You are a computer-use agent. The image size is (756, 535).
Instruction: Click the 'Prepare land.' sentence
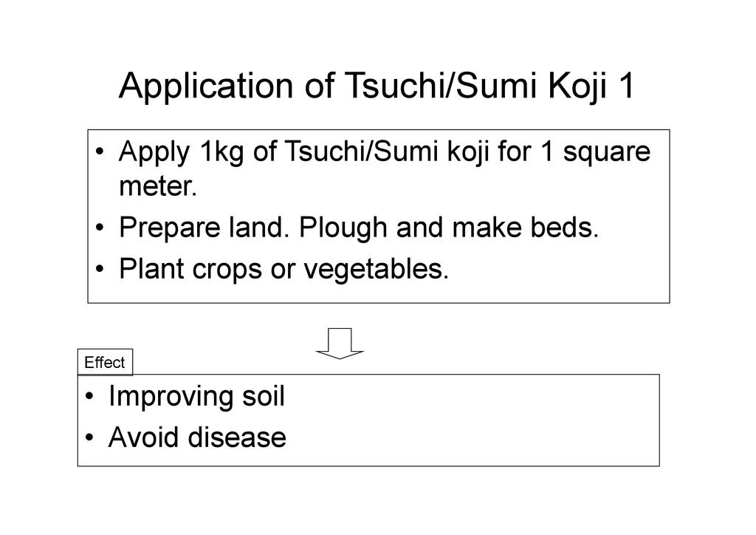pyautogui.click(x=205, y=228)
